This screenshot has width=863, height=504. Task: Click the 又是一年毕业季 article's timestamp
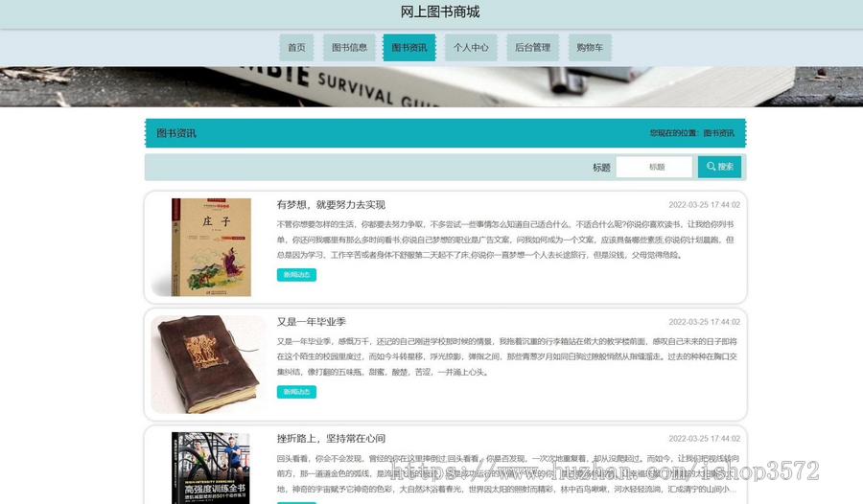[705, 322]
